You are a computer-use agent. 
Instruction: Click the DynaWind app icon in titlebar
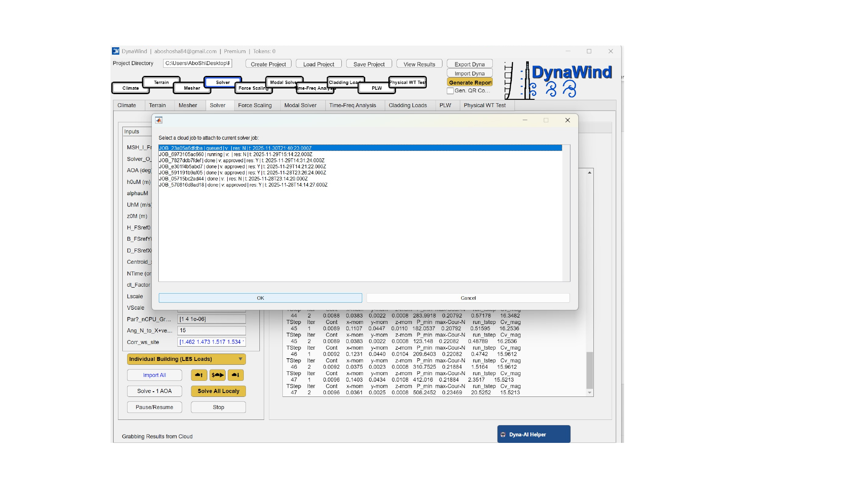coord(116,51)
